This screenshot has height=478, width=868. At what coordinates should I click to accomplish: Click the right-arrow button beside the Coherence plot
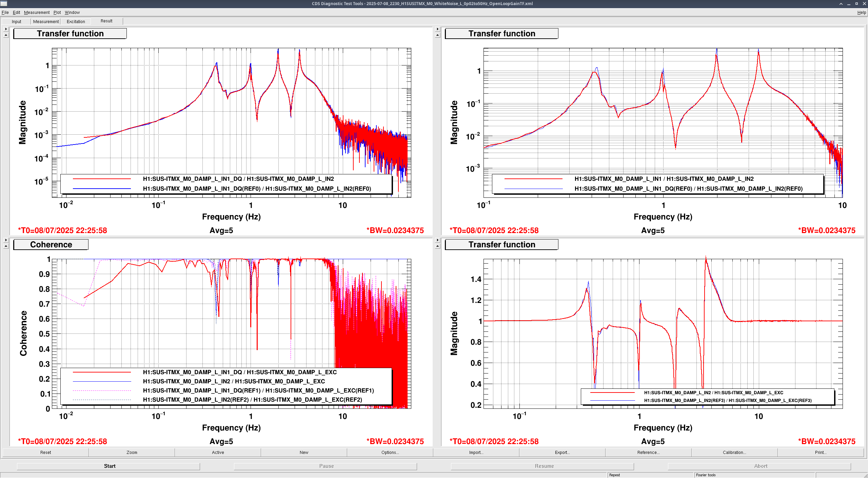6,240
